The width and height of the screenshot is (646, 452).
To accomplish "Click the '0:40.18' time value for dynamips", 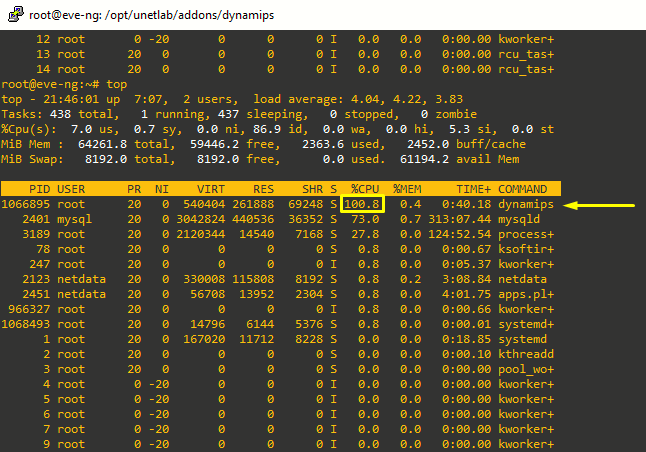I will point(466,204).
